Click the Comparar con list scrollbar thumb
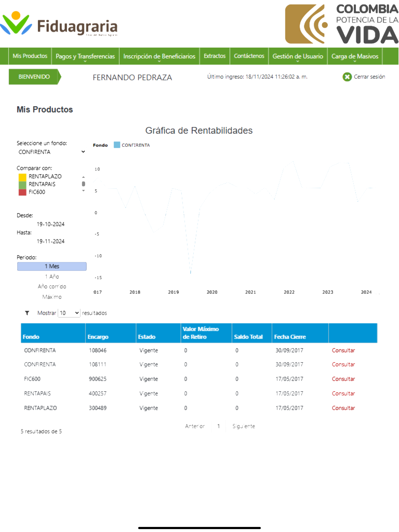The width and height of the screenshot is (399, 532). (84, 184)
